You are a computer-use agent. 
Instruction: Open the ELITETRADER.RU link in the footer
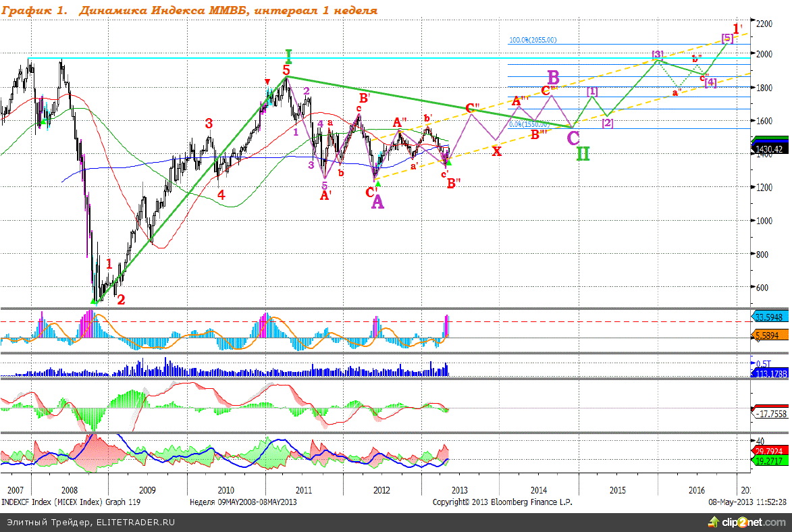point(136,522)
